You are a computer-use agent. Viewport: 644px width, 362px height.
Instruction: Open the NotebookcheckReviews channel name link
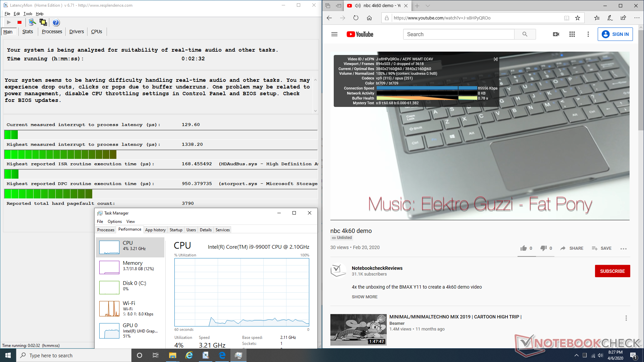(x=377, y=268)
